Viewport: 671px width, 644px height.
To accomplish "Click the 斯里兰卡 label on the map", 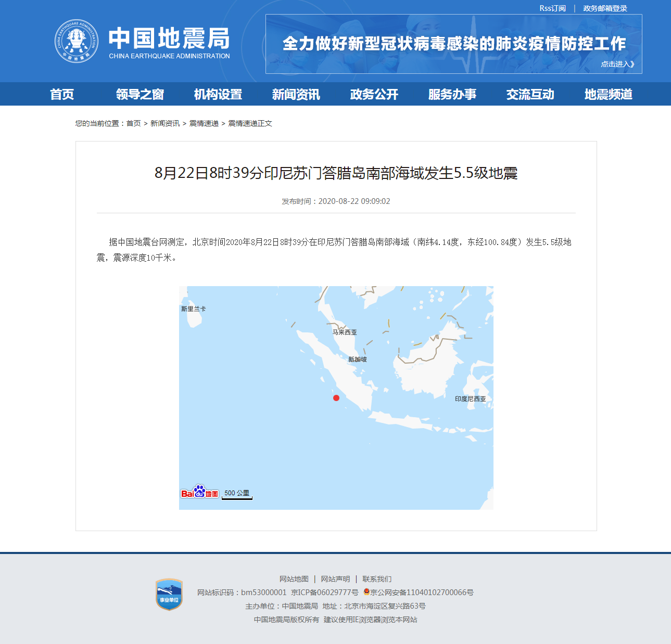I will tap(194, 308).
